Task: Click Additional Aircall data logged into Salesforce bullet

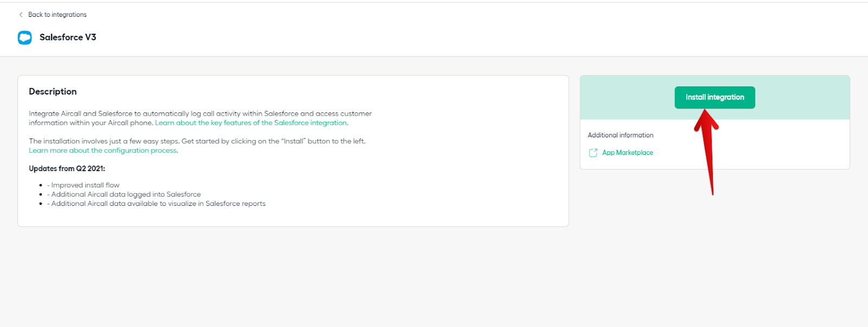Action: (x=124, y=194)
